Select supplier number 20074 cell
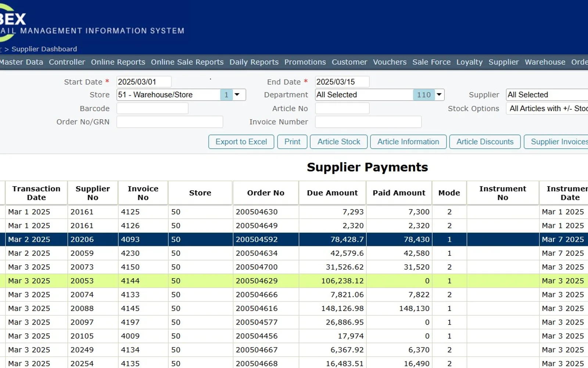 point(93,295)
